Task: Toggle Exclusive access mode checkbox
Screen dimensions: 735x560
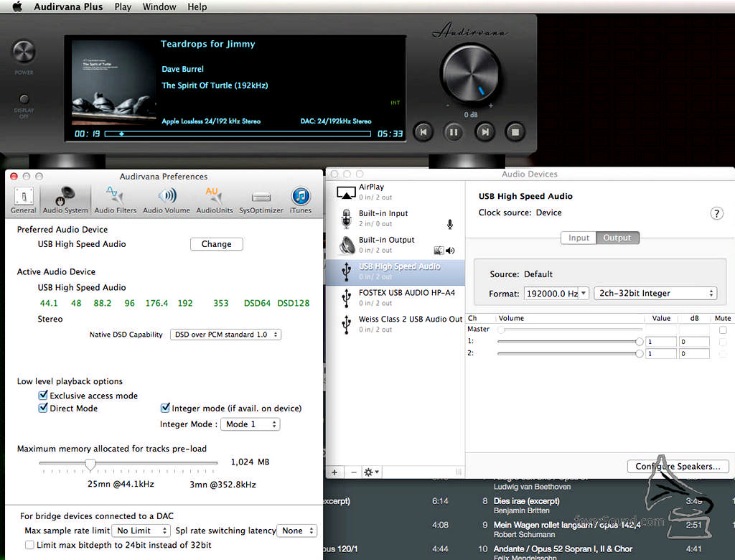Action: pyautogui.click(x=43, y=395)
